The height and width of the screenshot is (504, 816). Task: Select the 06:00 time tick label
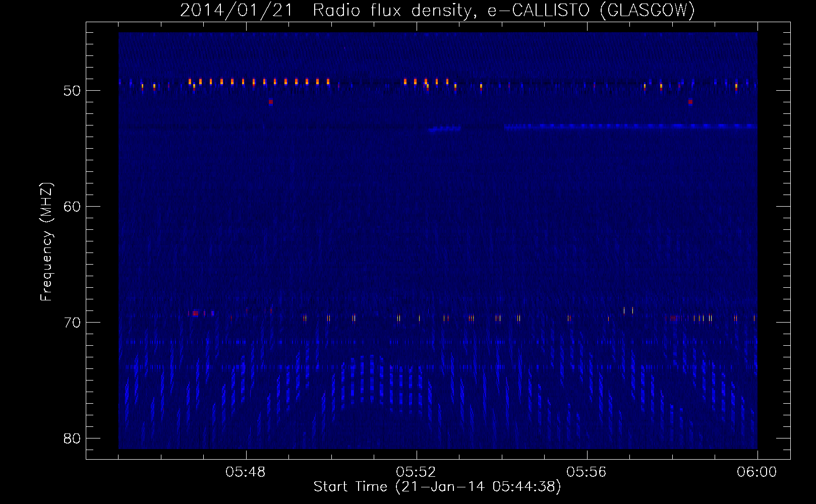[x=757, y=472]
